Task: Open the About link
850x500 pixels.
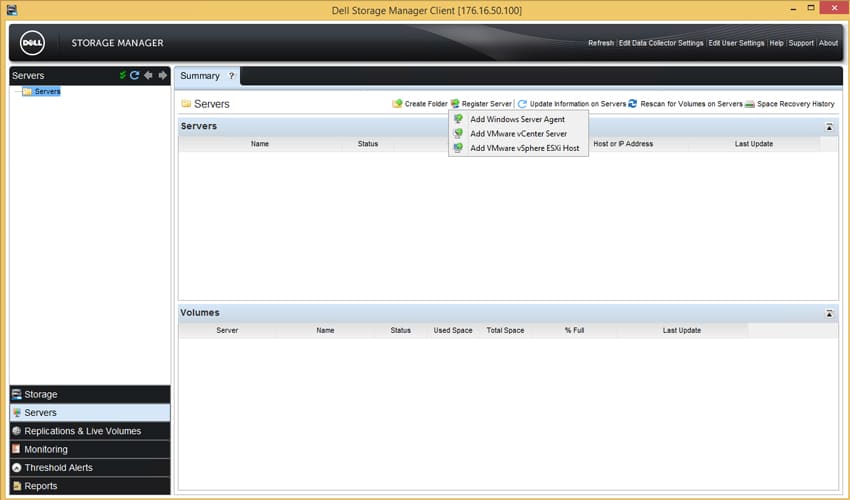Action: [828, 43]
